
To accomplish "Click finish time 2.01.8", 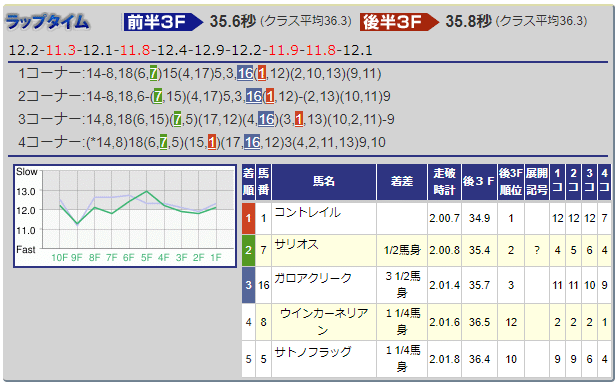I will point(444,359).
